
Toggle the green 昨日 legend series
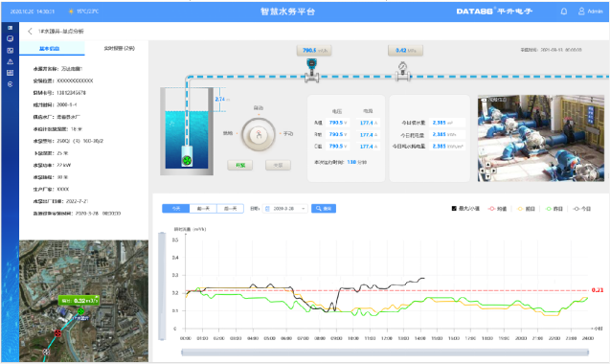pyautogui.click(x=554, y=209)
